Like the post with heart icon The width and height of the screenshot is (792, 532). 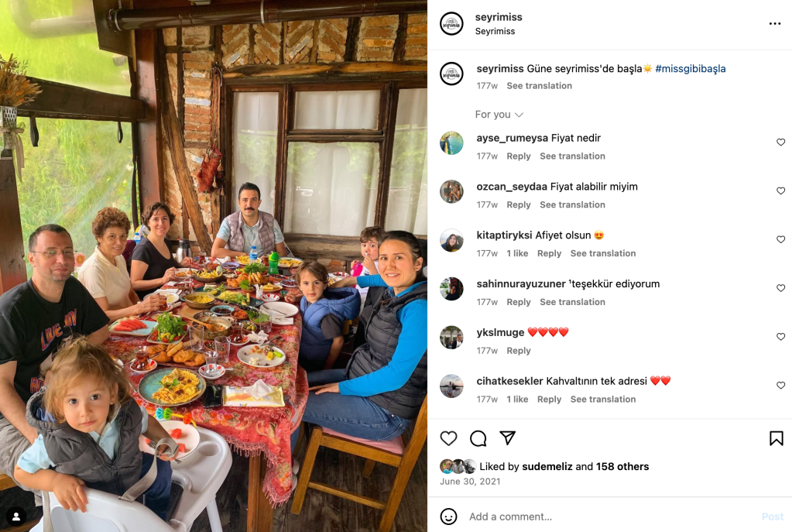448,438
